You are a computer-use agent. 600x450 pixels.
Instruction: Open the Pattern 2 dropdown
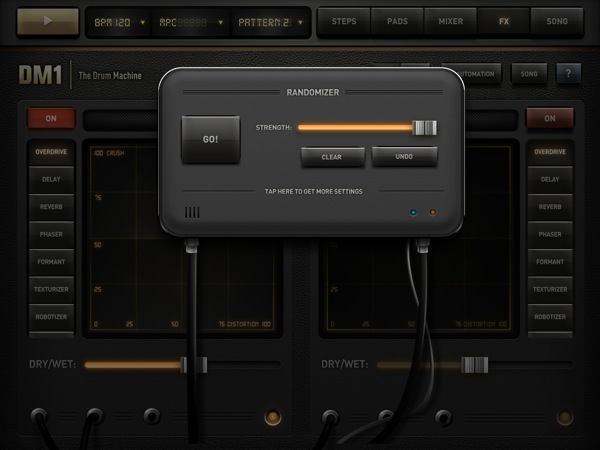tap(270, 23)
